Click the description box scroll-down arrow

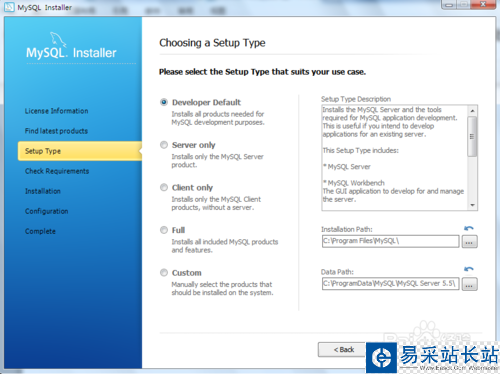click(x=472, y=205)
